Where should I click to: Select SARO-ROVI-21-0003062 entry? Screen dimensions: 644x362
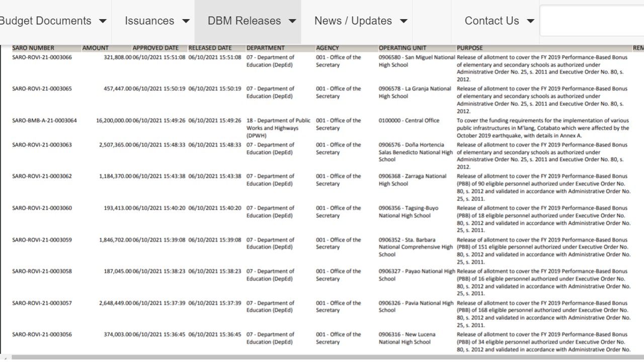click(x=42, y=176)
